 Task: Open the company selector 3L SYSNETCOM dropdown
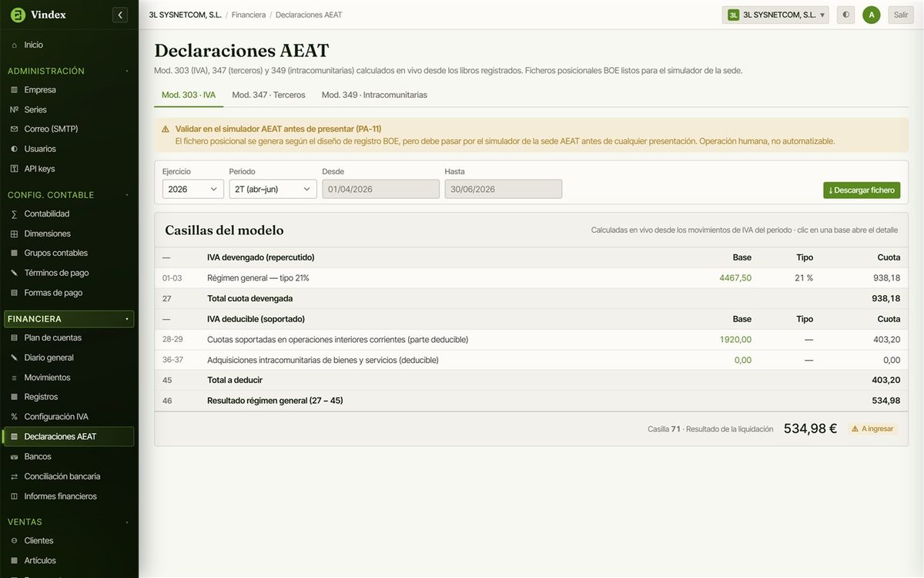tap(775, 15)
